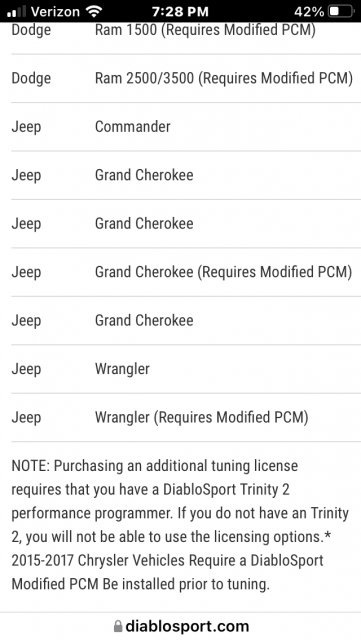The height and width of the screenshot is (640, 361).
Task: Select the Jeep Commander row
Action: (x=186, y=127)
